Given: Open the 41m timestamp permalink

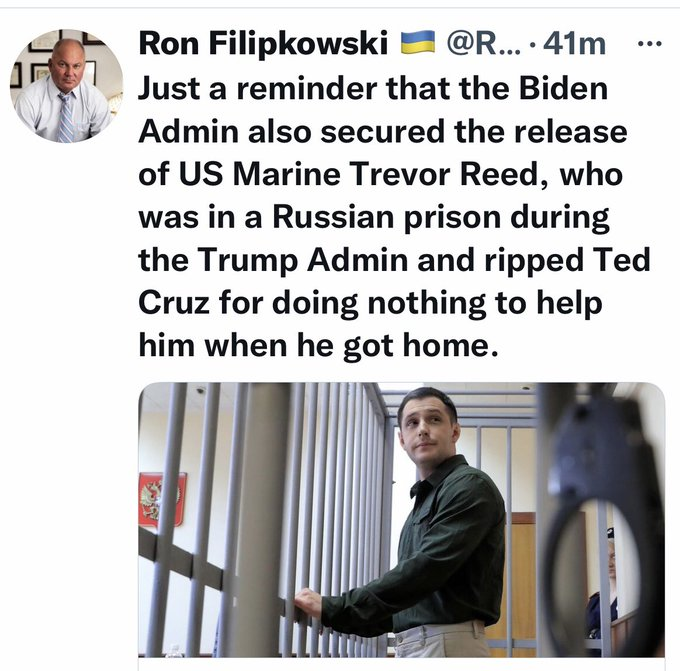Looking at the screenshot, I should pyautogui.click(x=574, y=43).
